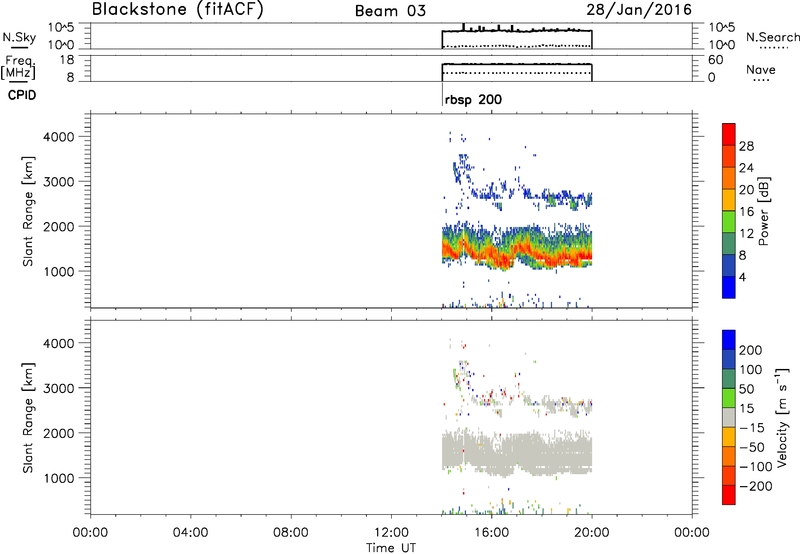Screen dimensions: 800x554
Task: Click the -50 tick on velocity colorbar
Action: 752,447
